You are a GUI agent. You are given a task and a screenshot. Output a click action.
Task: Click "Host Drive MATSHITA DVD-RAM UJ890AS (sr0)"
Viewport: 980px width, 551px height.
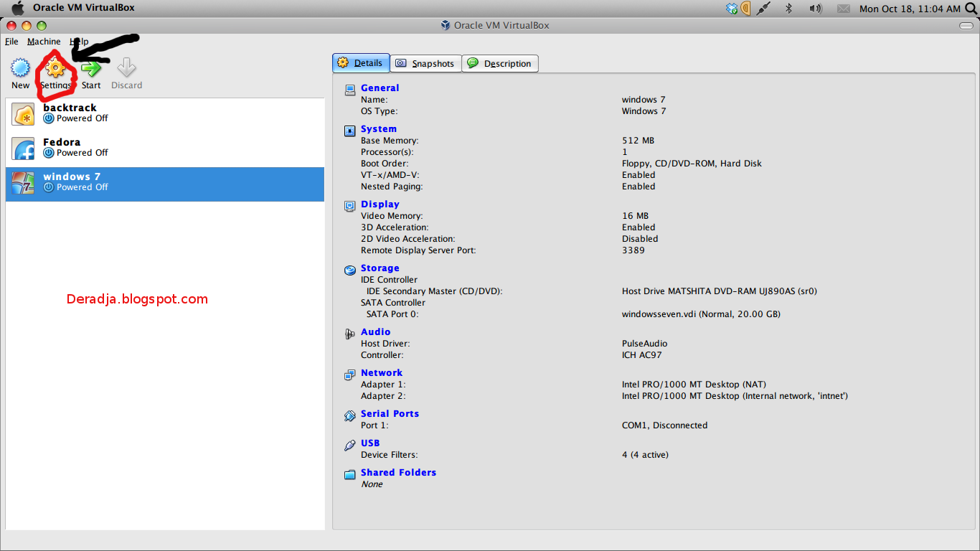(720, 291)
